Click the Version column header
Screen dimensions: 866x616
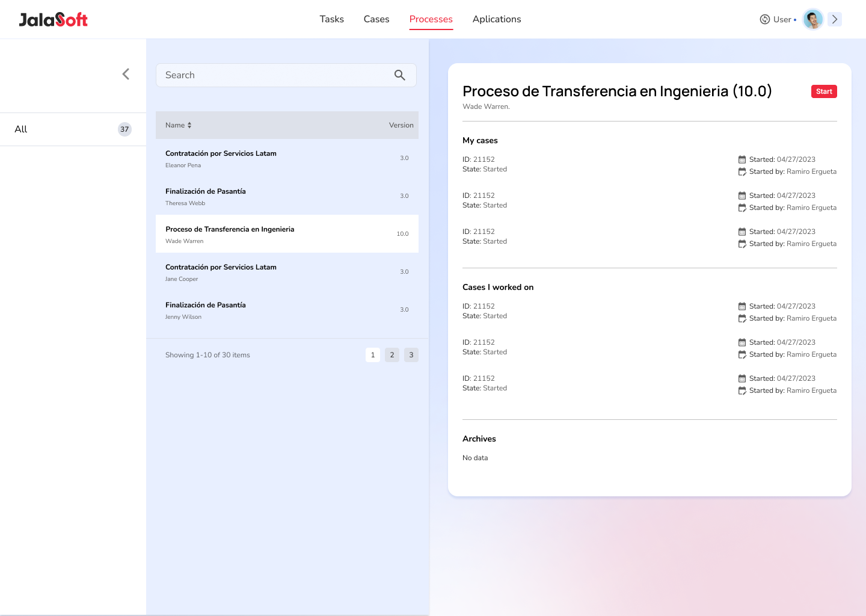pos(401,125)
